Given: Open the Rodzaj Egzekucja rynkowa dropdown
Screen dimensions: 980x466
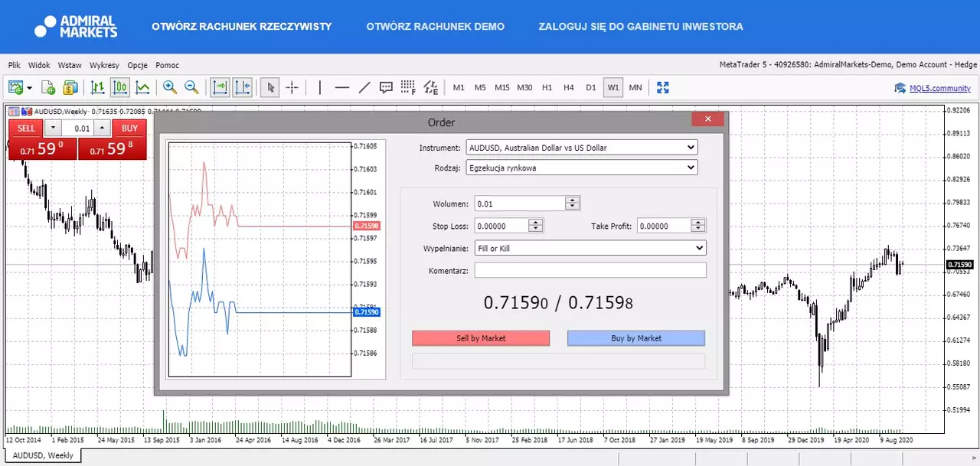Looking at the screenshot, I should click(x=582, y=167).
